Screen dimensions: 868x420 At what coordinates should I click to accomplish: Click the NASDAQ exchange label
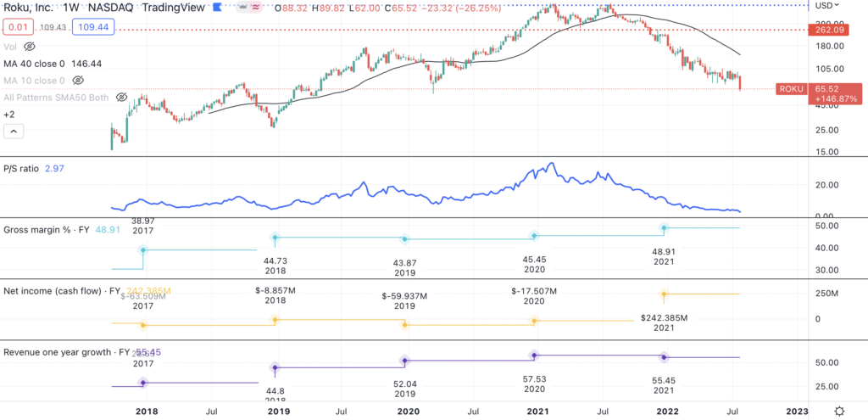109,8
